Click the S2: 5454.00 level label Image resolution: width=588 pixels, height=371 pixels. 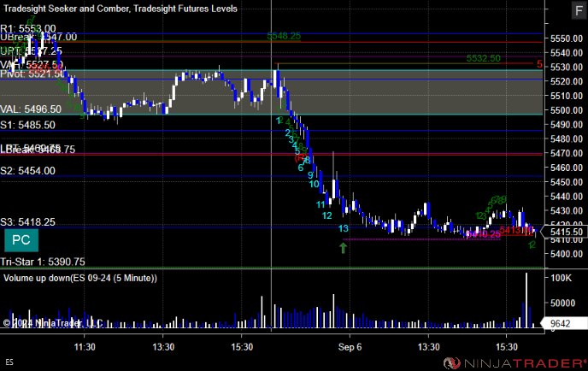pyautogui.click(x=27, y=171)
